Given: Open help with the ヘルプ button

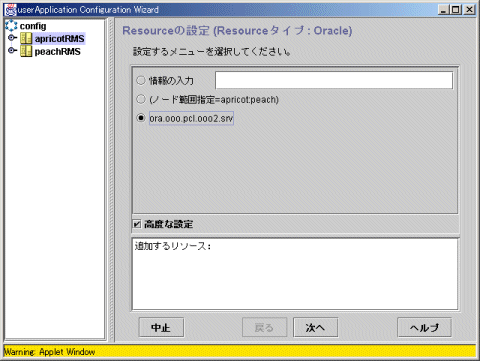Looking at the screenshot, I should (424, 327).
